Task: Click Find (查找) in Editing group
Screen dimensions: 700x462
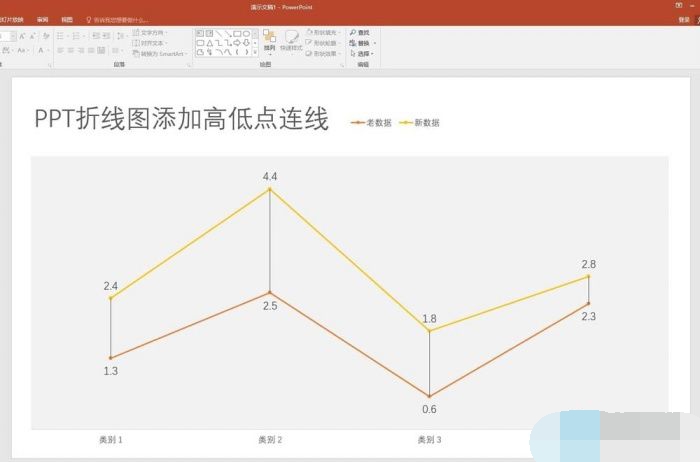Action: 361,33
